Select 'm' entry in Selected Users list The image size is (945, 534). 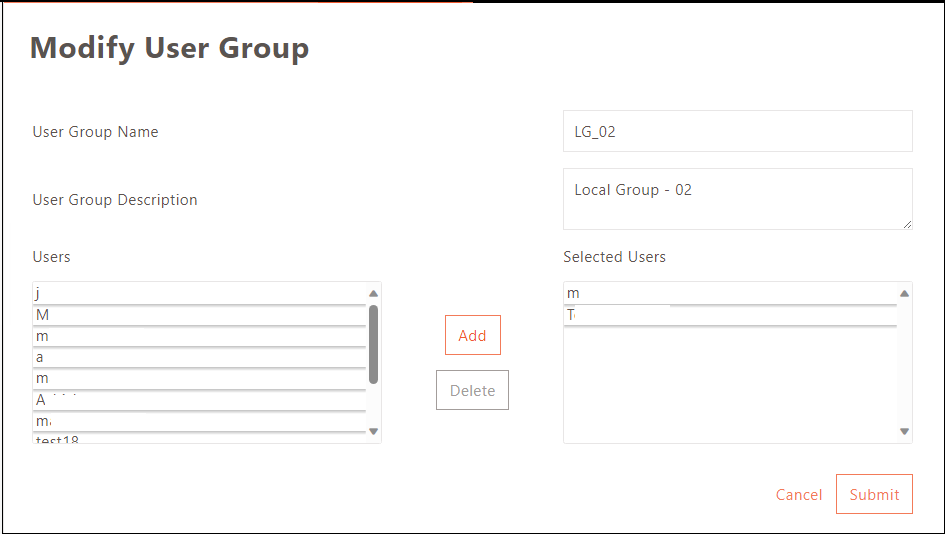click(x=730, y=293)
